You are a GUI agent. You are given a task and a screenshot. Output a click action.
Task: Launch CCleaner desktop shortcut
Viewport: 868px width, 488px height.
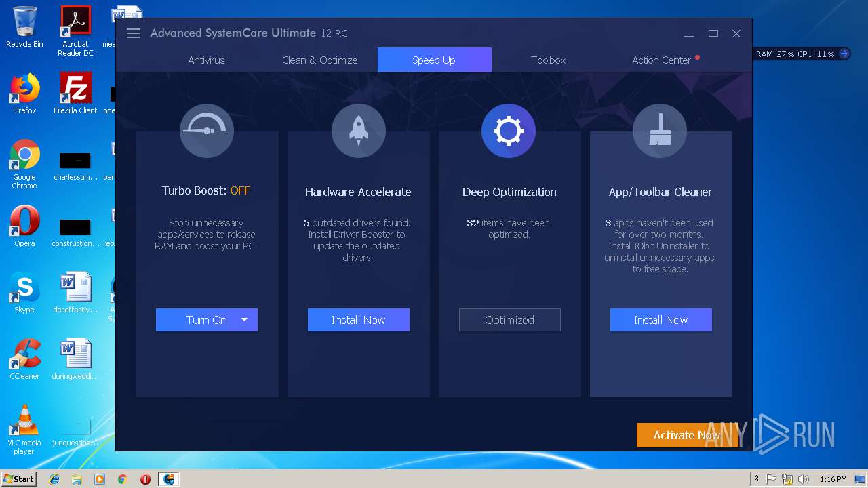[24, 359]
